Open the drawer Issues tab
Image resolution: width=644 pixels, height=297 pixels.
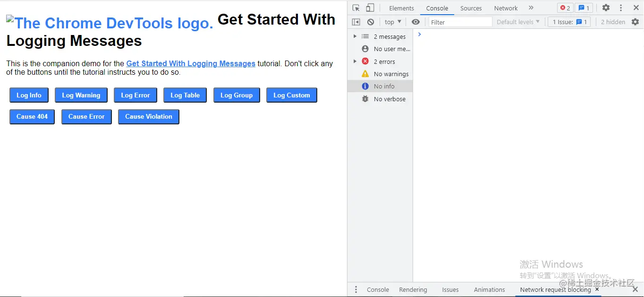(450, 289)
